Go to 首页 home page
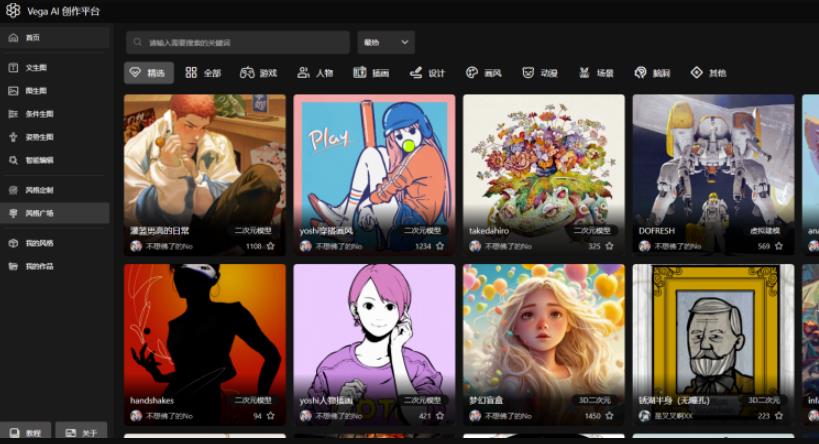Image resolution: width=819 pixels, height=444 pixels. pos(33,38)
